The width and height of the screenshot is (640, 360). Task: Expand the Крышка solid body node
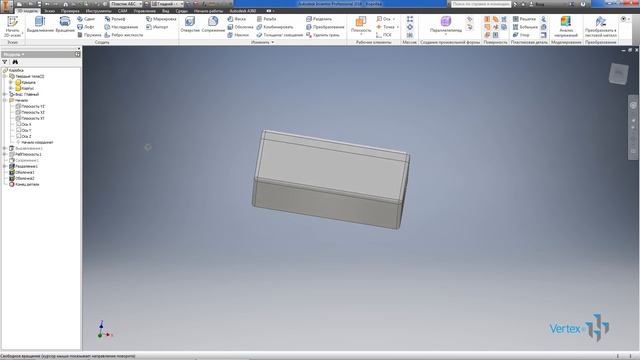[x=11, y=82]
